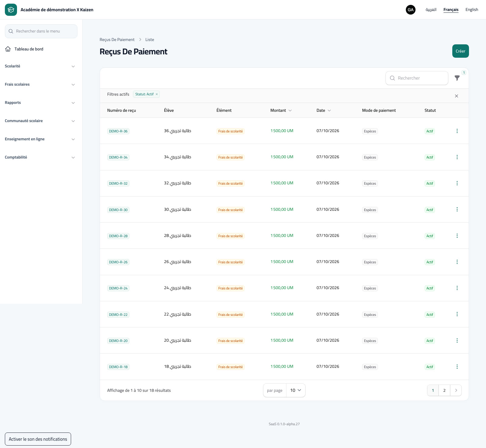486x448 pixels.
Task: Open the GA user avatar menu
Action: (411, 10)
